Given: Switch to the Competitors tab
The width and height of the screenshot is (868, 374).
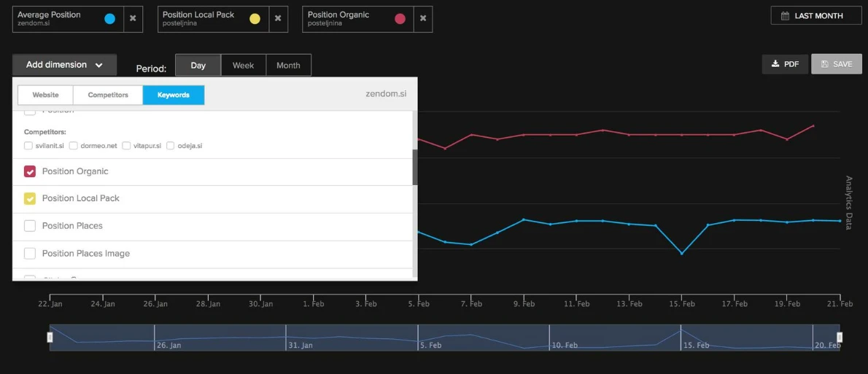Looking at the screenshot, I should click(x=108, y=95).
